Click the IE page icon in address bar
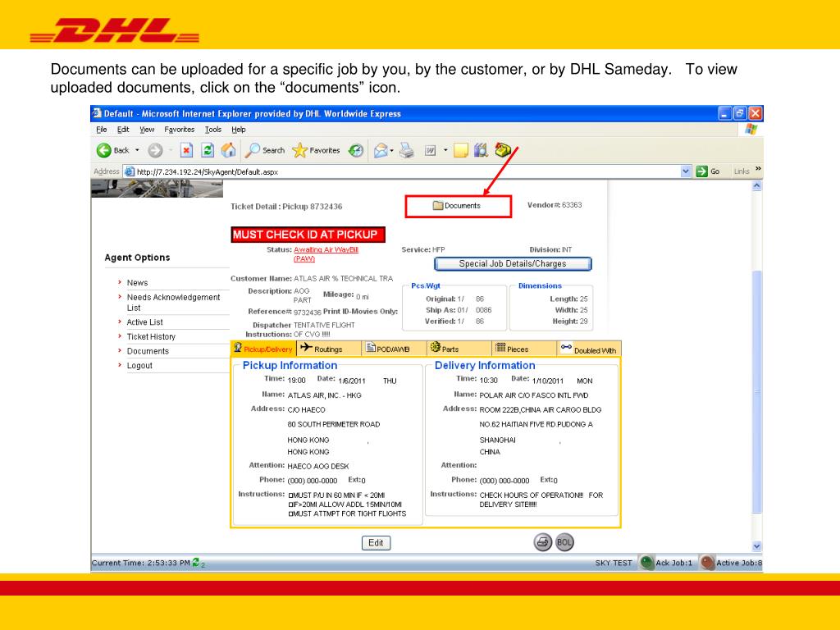Viewport: 840px width, 630px height. [x=129, y=171]
